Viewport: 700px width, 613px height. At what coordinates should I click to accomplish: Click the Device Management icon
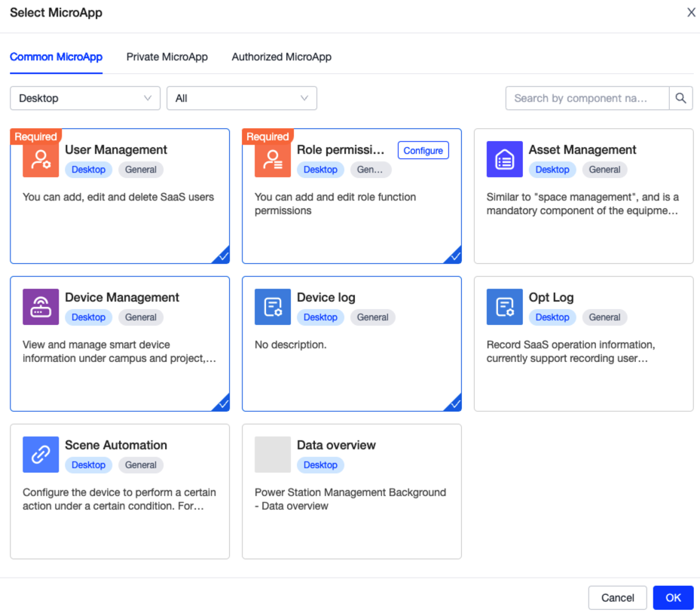click(x=40, y=307)
